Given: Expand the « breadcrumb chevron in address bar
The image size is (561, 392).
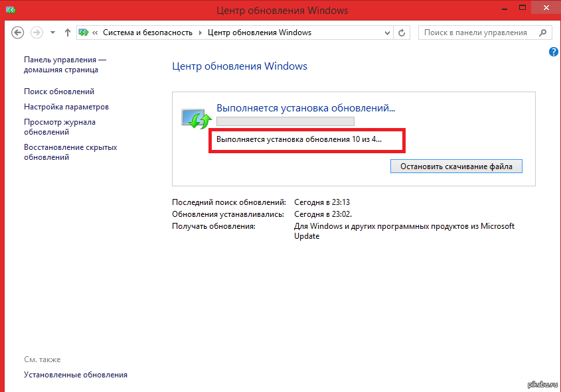Looking at the screenshot, I should (x=96, y=33).
